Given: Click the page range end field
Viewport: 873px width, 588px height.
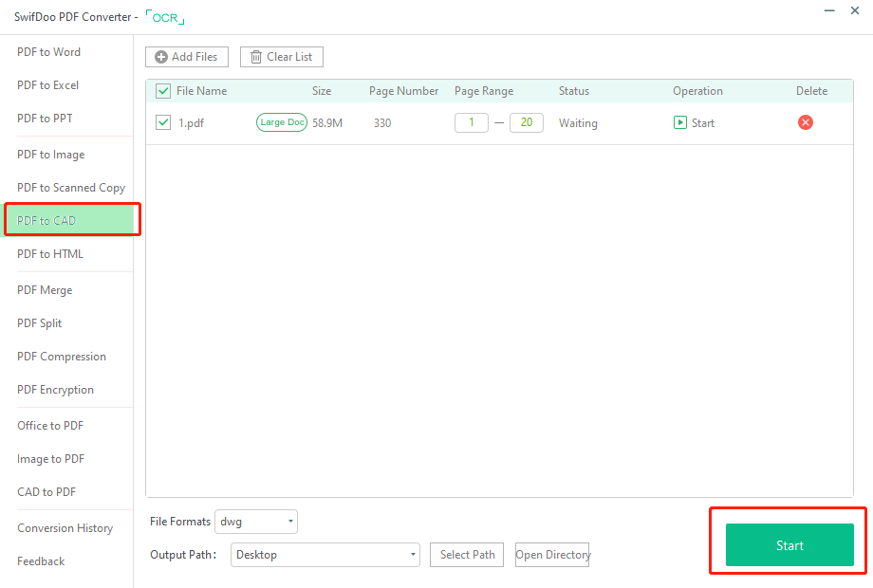Looking at the screenshot, I should click(x=526, y=122).
